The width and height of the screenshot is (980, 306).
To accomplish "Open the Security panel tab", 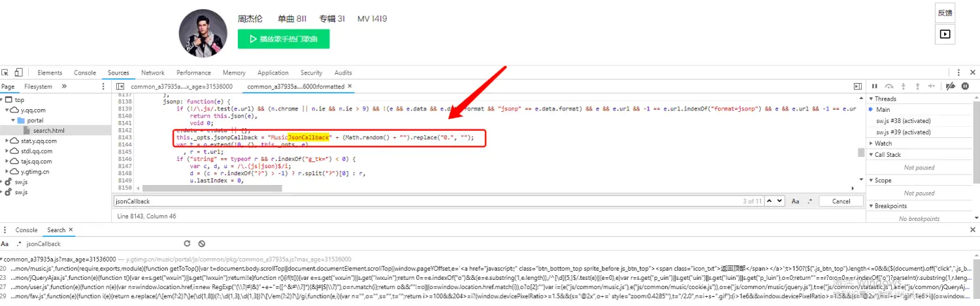I will pos(312,73).
